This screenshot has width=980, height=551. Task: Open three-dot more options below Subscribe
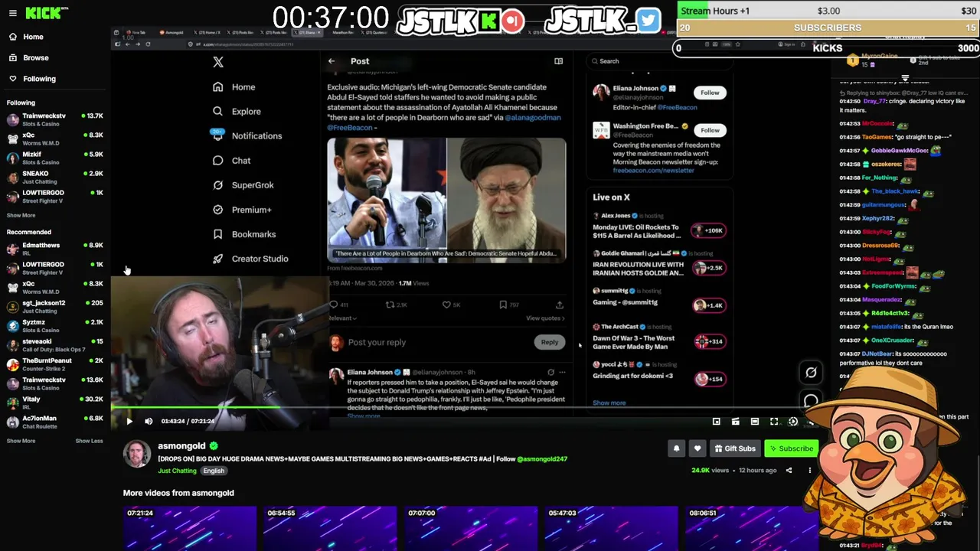[809, 470]
